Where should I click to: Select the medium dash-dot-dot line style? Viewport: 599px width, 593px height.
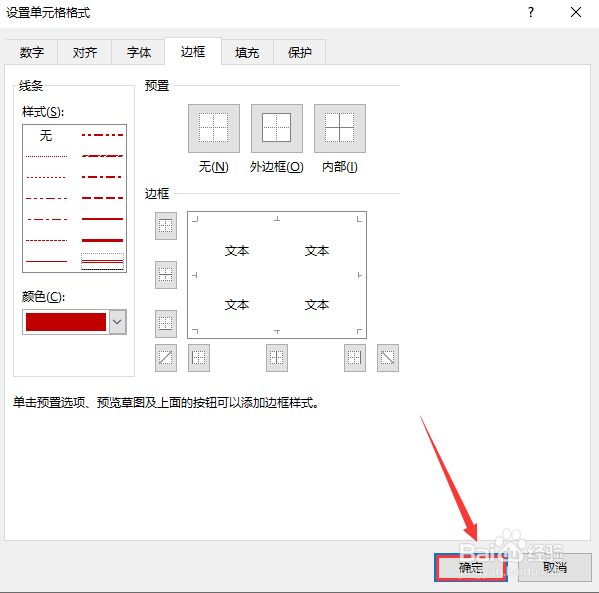click(x=102, y=135)
